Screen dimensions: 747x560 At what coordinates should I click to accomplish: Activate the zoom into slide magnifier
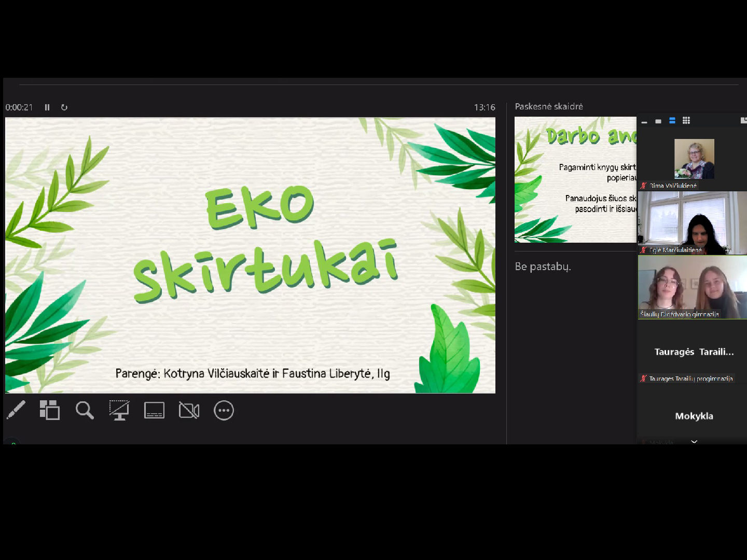pyautogui.click(x=85, y=410)
